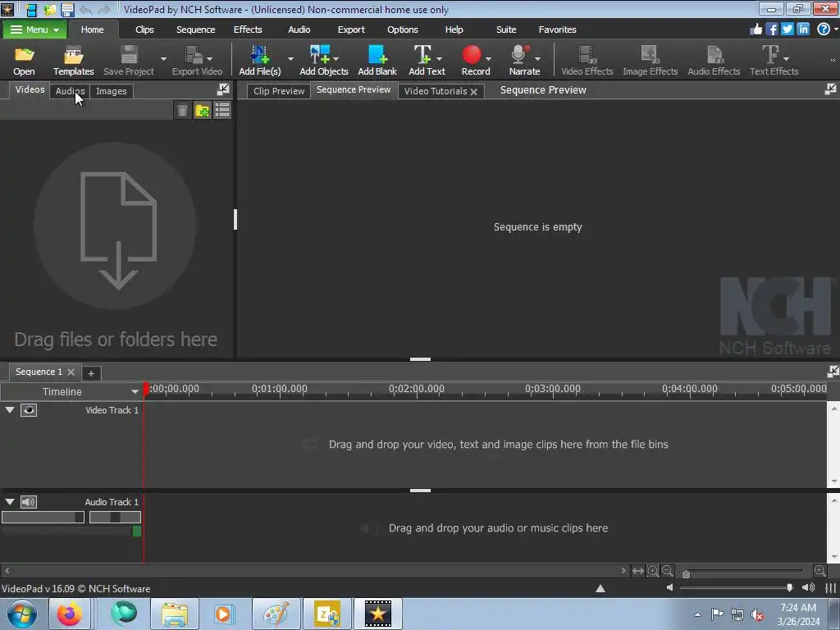Switch to the Clip Preview tab
840x630 pixels.
[x=279, y=91]
